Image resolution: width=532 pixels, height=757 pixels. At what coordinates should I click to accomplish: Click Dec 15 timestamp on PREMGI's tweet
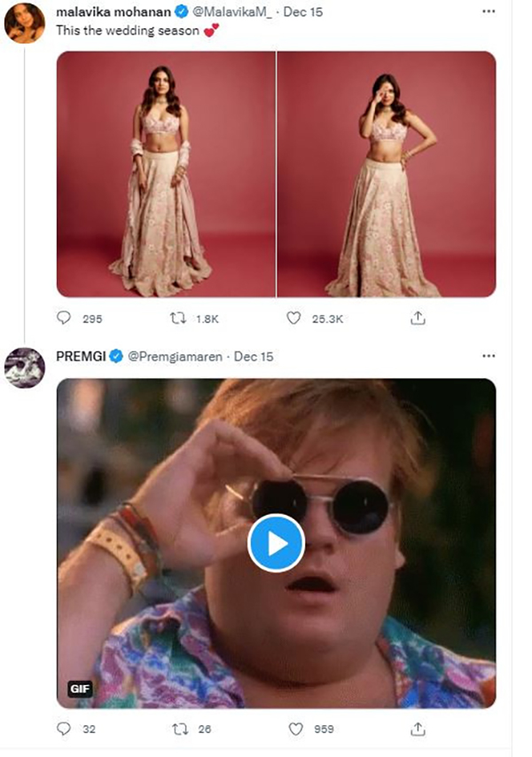(255, 357)
